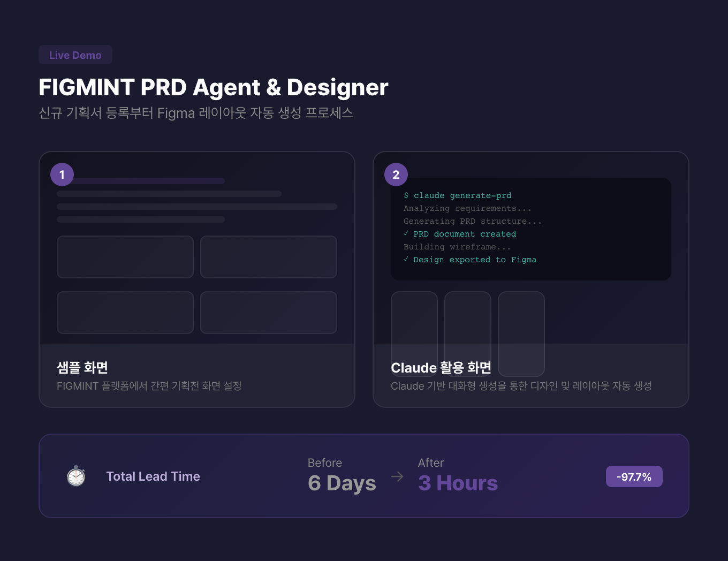Click the Live Demo badge
This screenshot has width=728, height=561.
coord(75,55)
